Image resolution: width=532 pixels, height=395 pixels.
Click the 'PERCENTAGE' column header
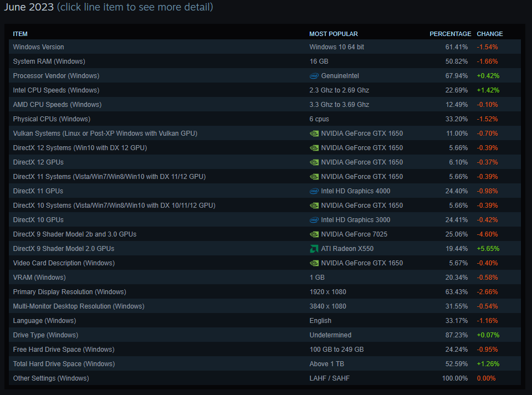450,34
